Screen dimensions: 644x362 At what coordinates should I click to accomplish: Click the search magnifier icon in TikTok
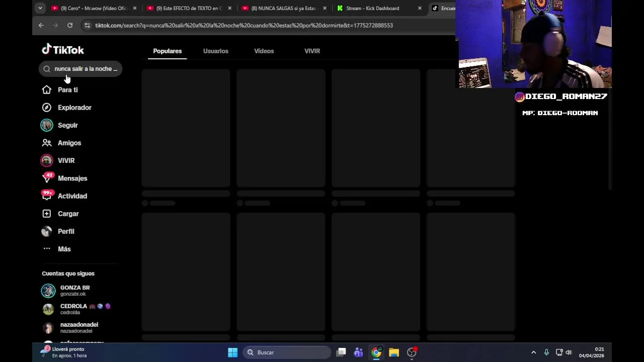(47, 69)
